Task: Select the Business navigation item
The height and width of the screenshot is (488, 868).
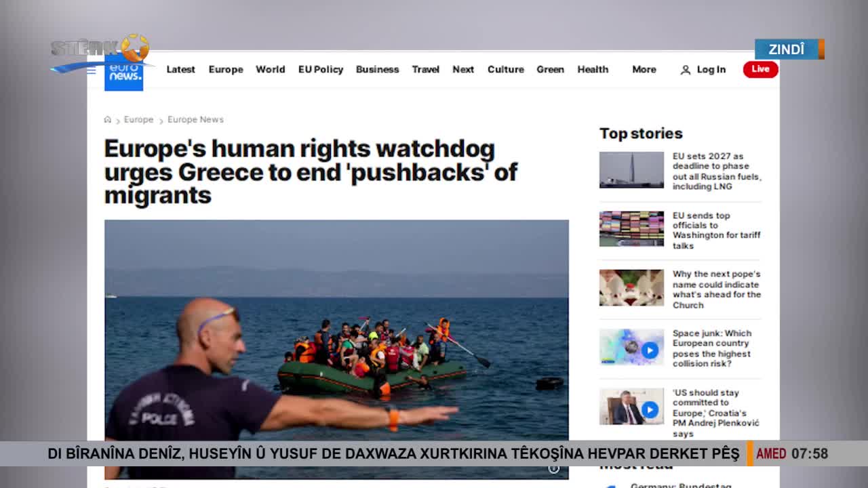Action: click(377, 69)
